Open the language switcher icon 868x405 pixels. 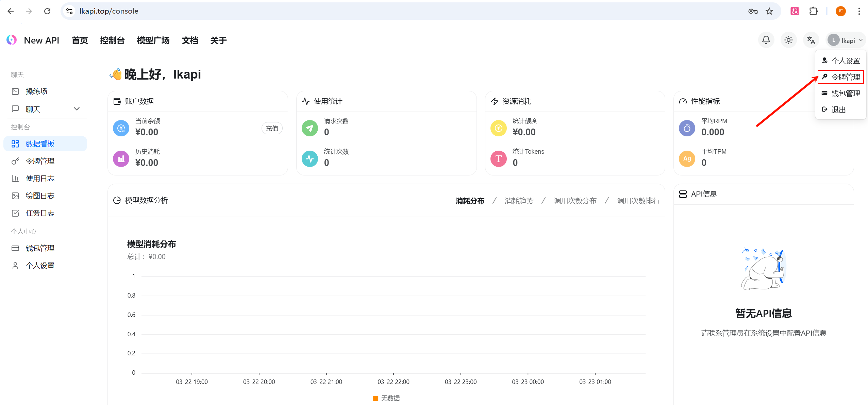click(811, 40)
